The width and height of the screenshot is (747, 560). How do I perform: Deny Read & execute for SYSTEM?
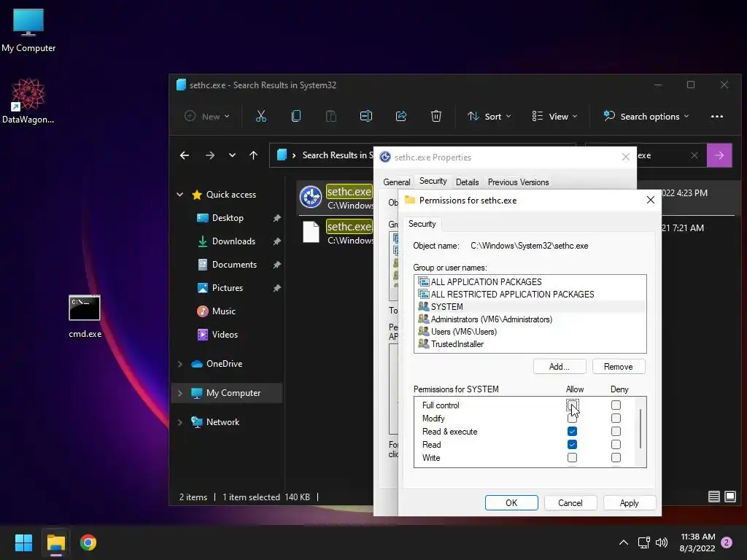coord(616,432)
